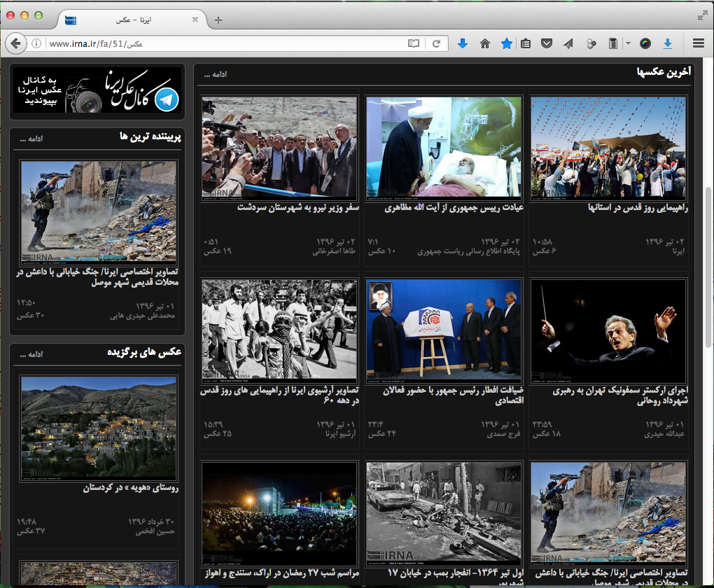The image size is (714, 588).
Task: Open headline تصاویر آرشیوی ایرنا از راهپیمایی های روز قدس
Action: click(x=279, y=395)
